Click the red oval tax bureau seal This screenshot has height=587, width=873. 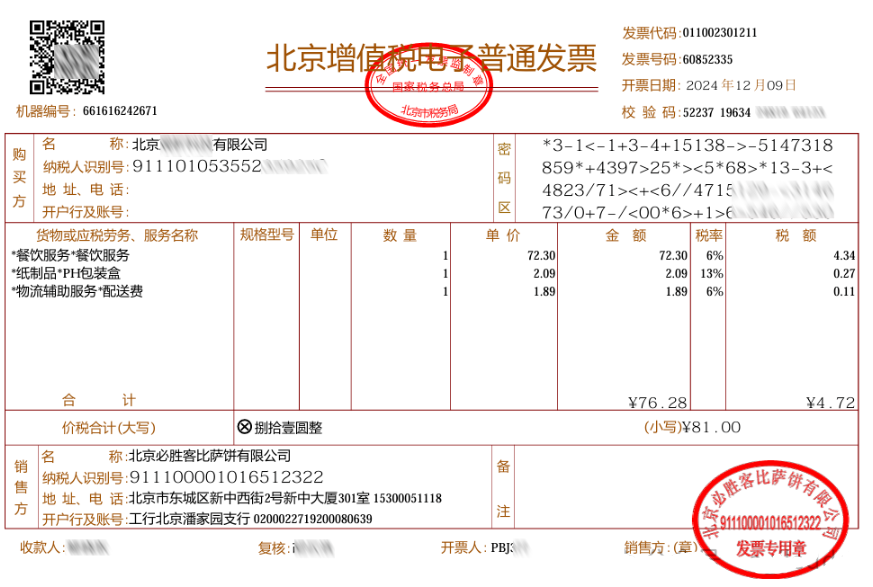pos(429,85)
